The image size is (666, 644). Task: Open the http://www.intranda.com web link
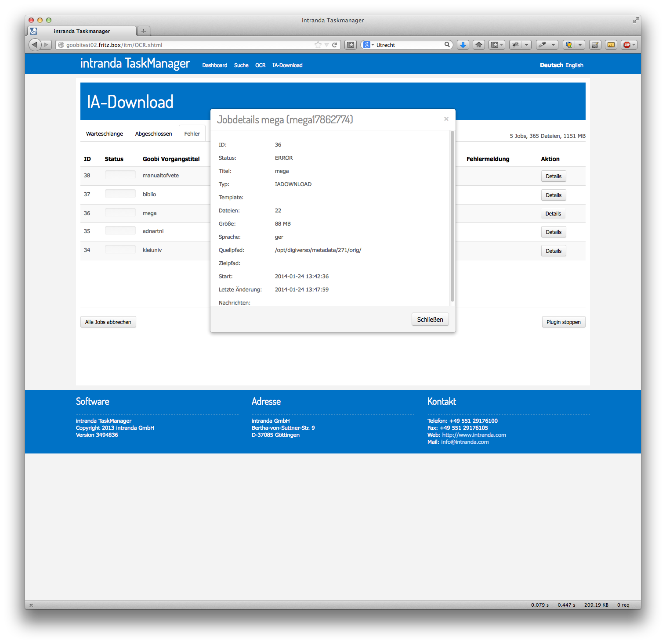point(474,435)
